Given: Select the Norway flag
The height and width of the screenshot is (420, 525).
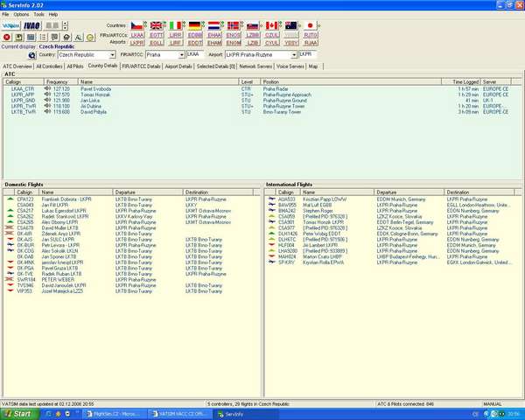Looking at the screenshot, I should point(233,25).
